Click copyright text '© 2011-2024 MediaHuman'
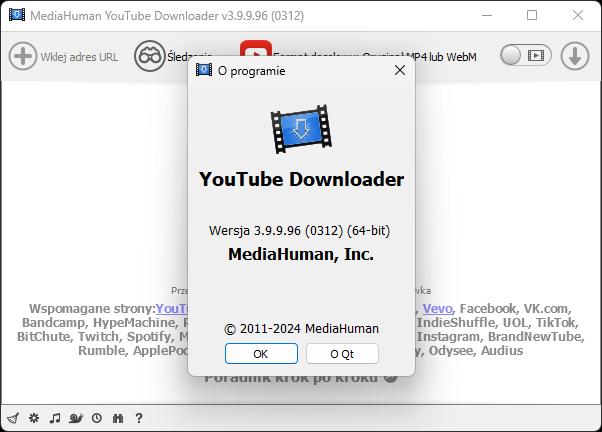Image resolution: width=602 pixels, height=432 pixels. tap(301, 329)
